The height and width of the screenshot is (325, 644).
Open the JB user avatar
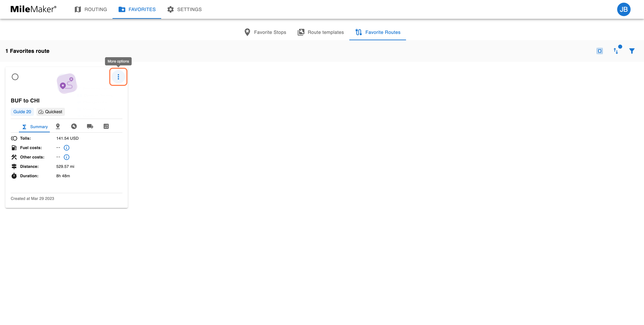[624, 9]
